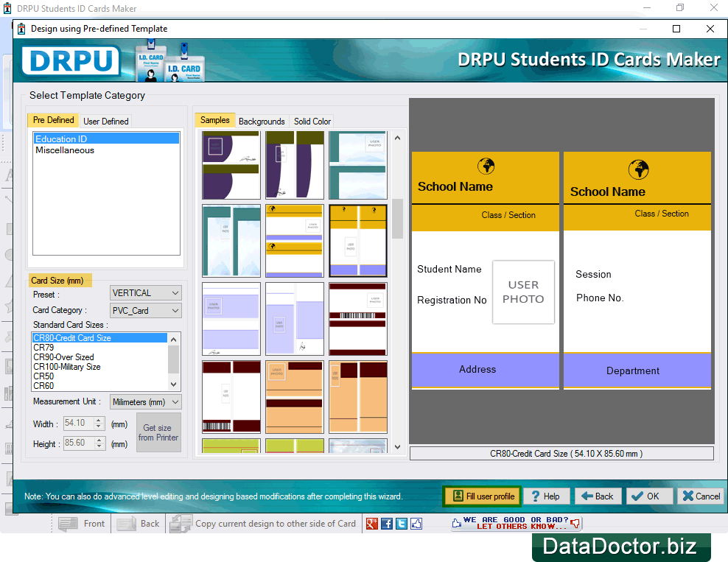This screenshot has width=728, height=562.
Task: Click samples scroll up arrow
Action: (397, 138)
